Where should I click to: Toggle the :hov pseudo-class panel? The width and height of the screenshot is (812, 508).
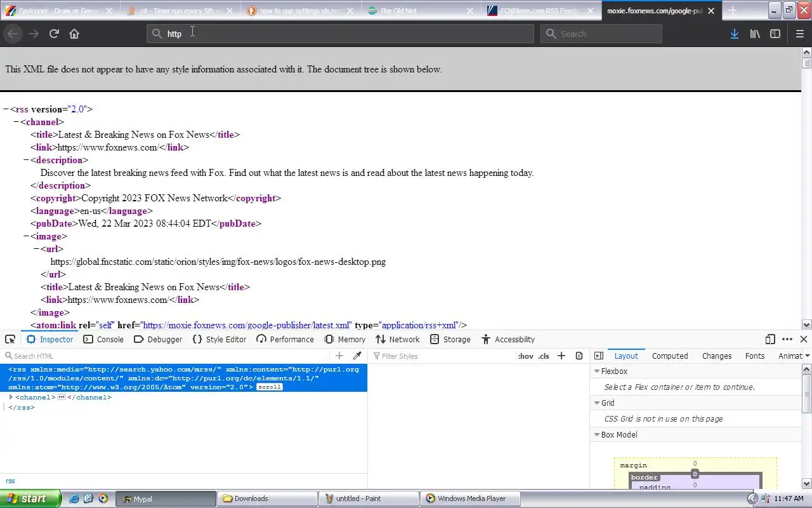[x=525, y=356]
